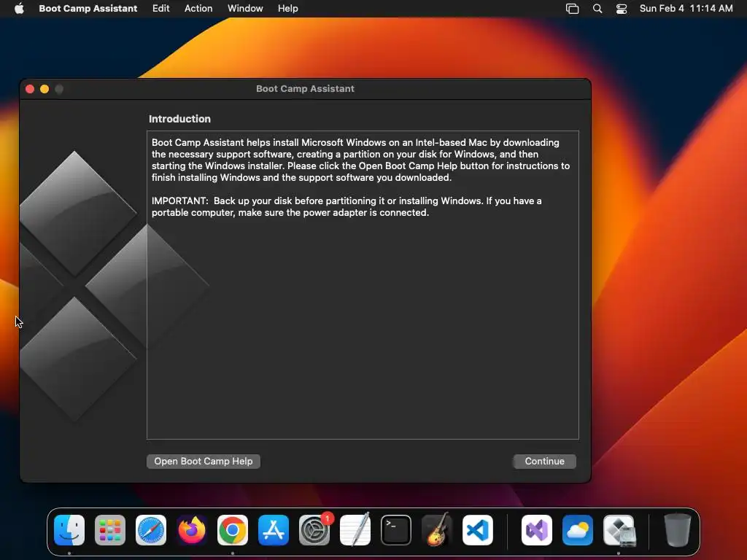Click the Continue button
Viewport: 747px width, 560px height.
tap(544, 461)
